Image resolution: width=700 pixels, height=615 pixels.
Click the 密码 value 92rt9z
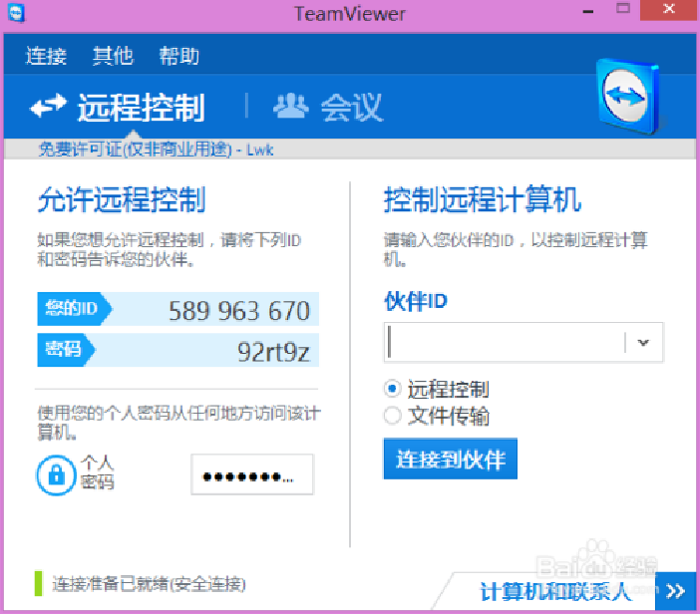point(273,352)
